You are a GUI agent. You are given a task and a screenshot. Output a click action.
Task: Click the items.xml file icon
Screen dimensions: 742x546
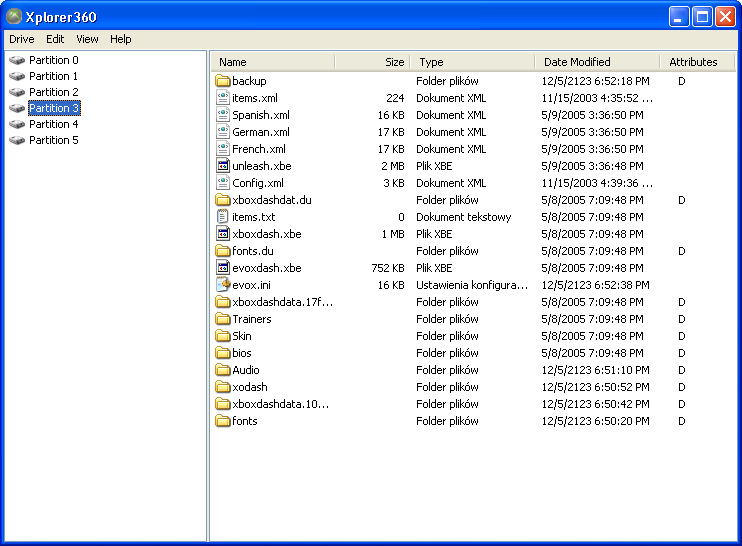222,98
